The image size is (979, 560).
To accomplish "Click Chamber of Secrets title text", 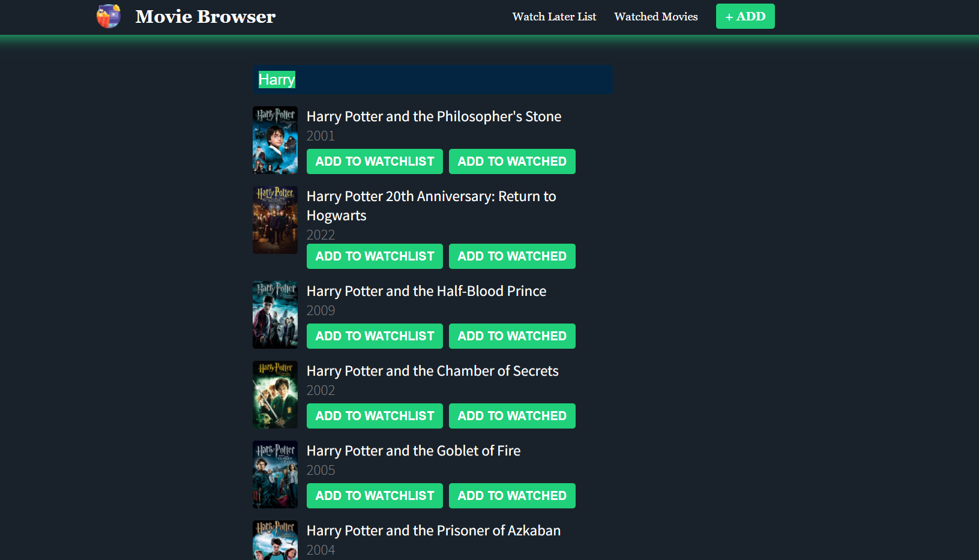I will pyautogui.click(x=432, y=371).
